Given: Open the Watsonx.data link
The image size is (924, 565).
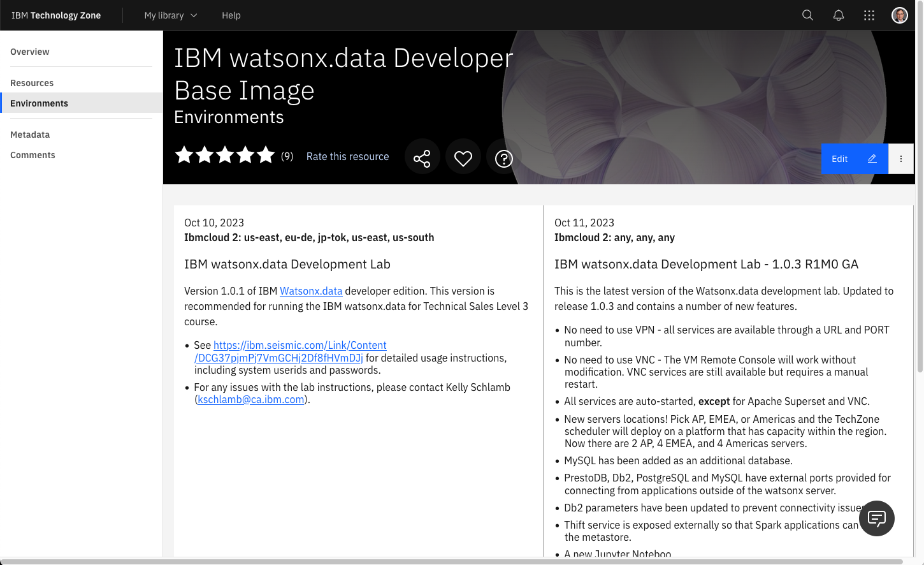Looking at the screenshot, I should (x=311, y=291).
